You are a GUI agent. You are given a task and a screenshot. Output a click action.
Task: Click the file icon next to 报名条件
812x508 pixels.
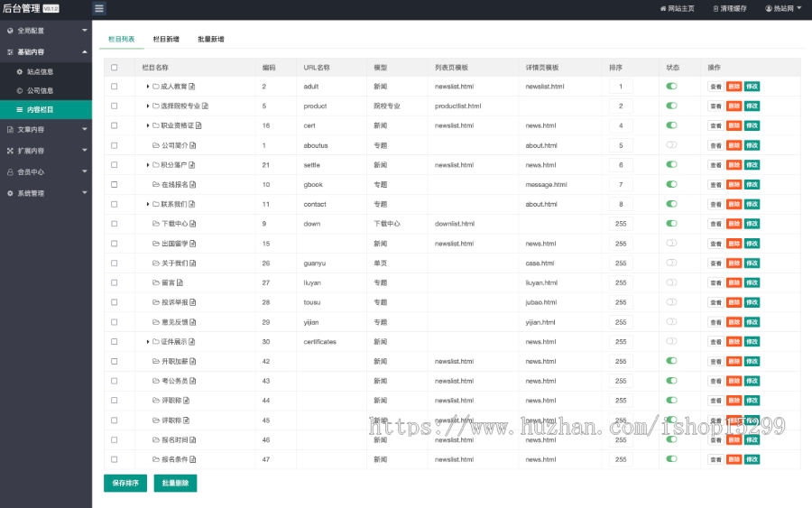click(x=193, y=459)
